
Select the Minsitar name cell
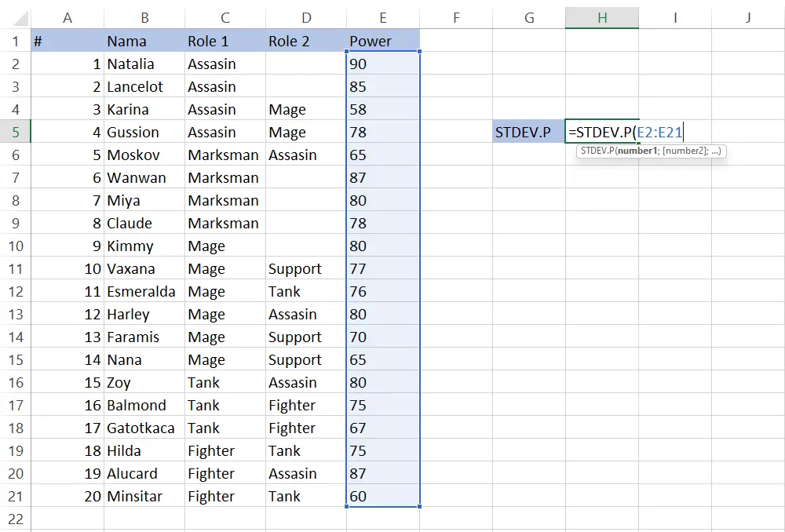[x=144, y=497]
